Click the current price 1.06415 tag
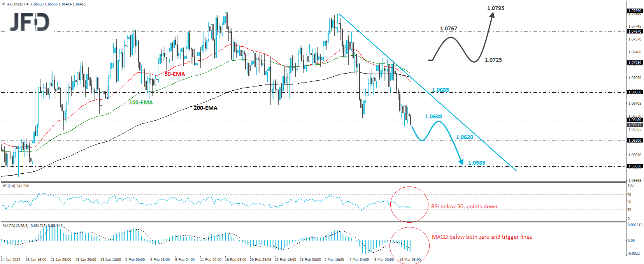Viewport: 644px width, 264px height. pos(635,125)
